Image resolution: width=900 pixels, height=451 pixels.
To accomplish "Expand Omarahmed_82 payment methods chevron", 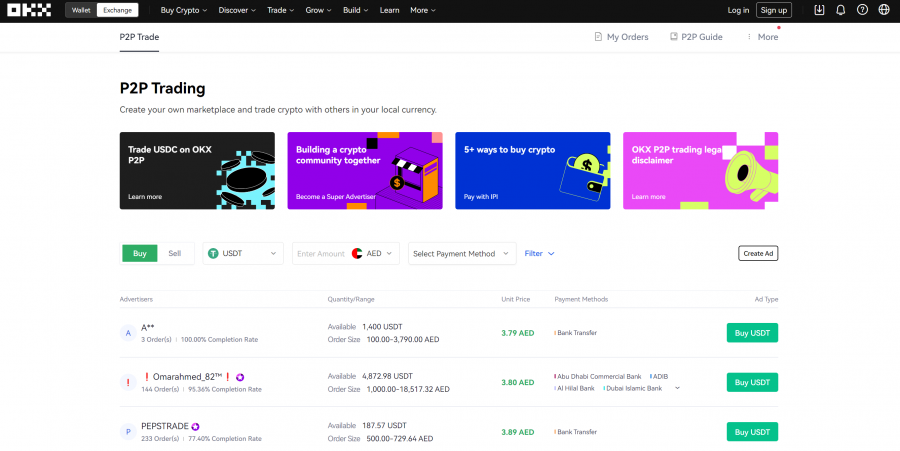I will pos(677,388).
